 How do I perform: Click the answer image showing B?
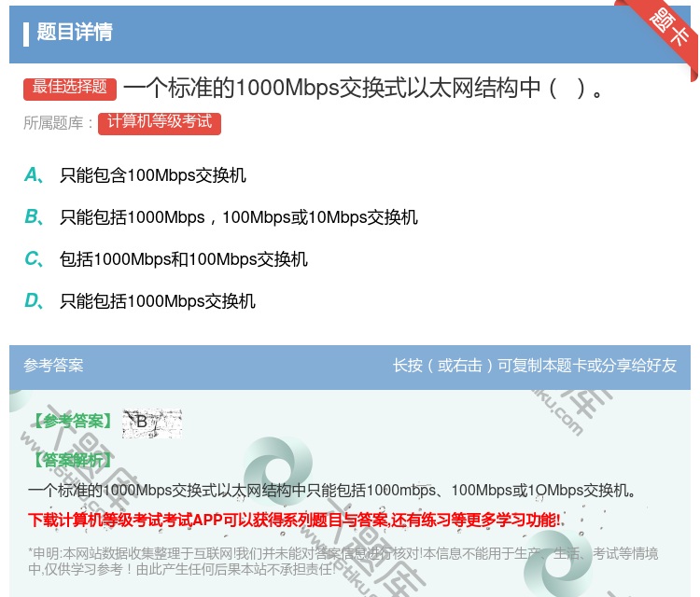152,423
